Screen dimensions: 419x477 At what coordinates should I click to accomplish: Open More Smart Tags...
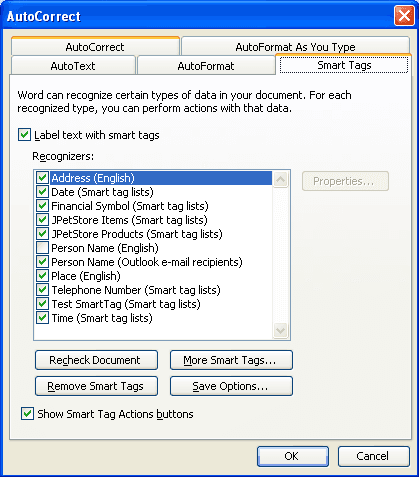[231, 360]
